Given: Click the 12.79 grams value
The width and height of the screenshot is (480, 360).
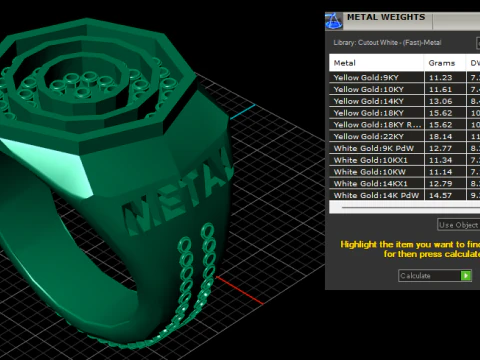Looking at the screenshot, I should click(x=440, y=184).
